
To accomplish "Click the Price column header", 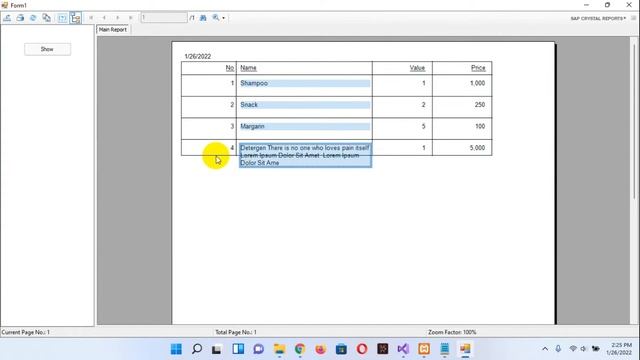I will coord(478,68).
